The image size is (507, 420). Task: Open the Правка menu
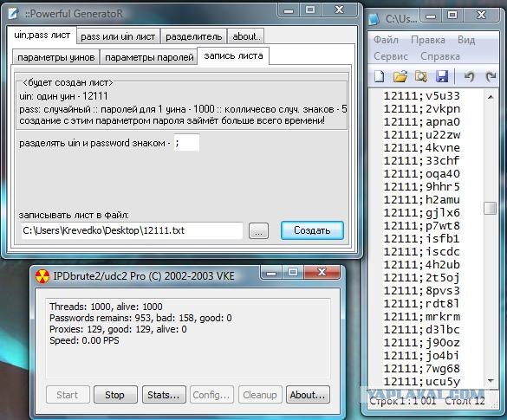(x=428, y=40)
